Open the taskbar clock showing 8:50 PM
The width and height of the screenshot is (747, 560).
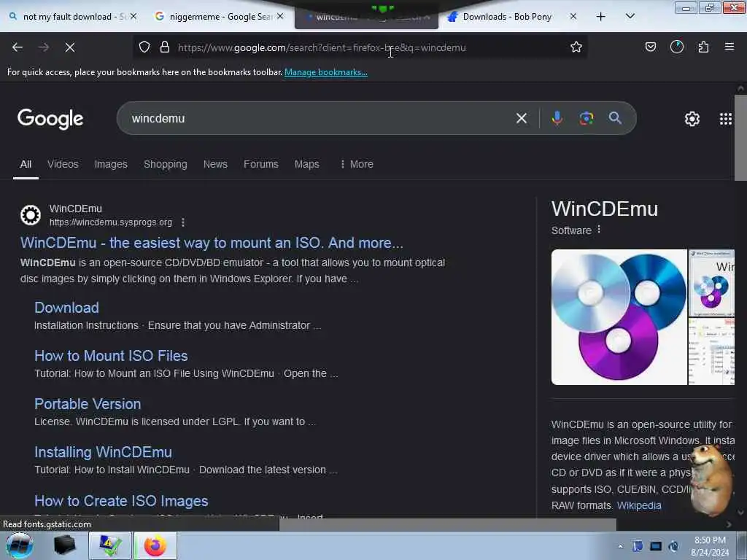(x=710, y=546)
